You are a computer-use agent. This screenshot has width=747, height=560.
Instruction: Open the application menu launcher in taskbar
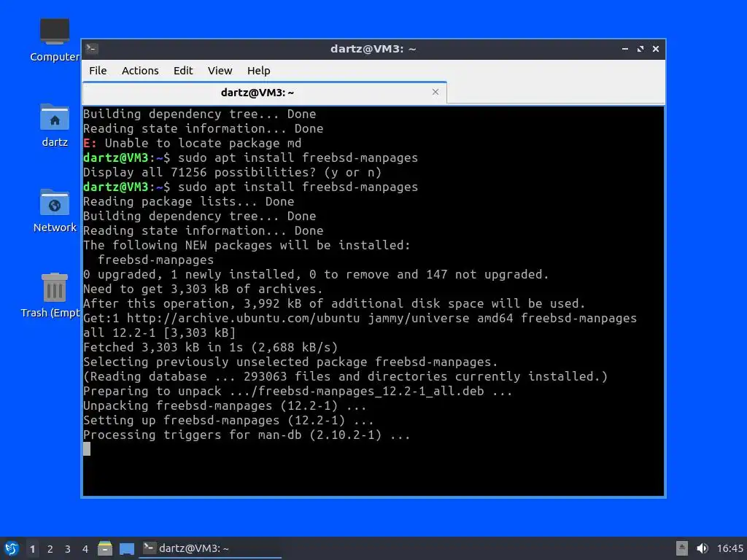pos(12,548)
